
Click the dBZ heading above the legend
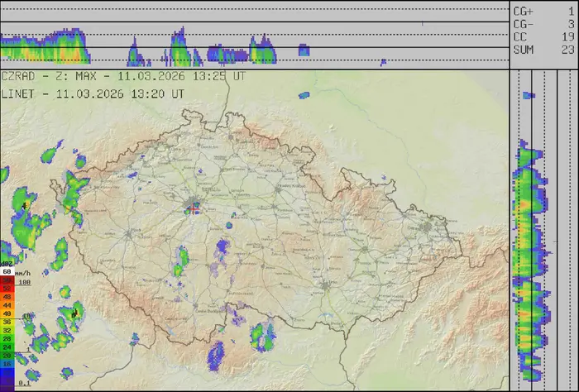pyautogui.click(x=6, y=264)
